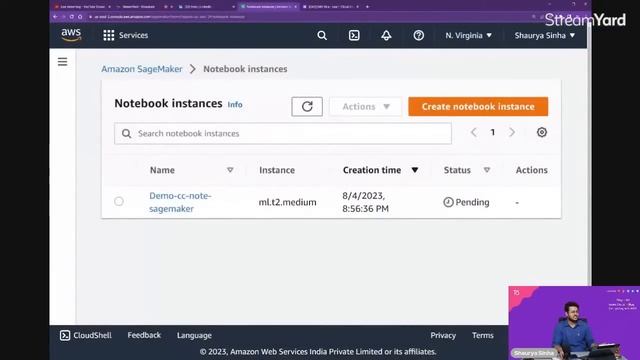This screenshot has height=360, width=640.
Task: Click the Shaurya Sinha webcam thumbnail
Action: click(574, 323)
